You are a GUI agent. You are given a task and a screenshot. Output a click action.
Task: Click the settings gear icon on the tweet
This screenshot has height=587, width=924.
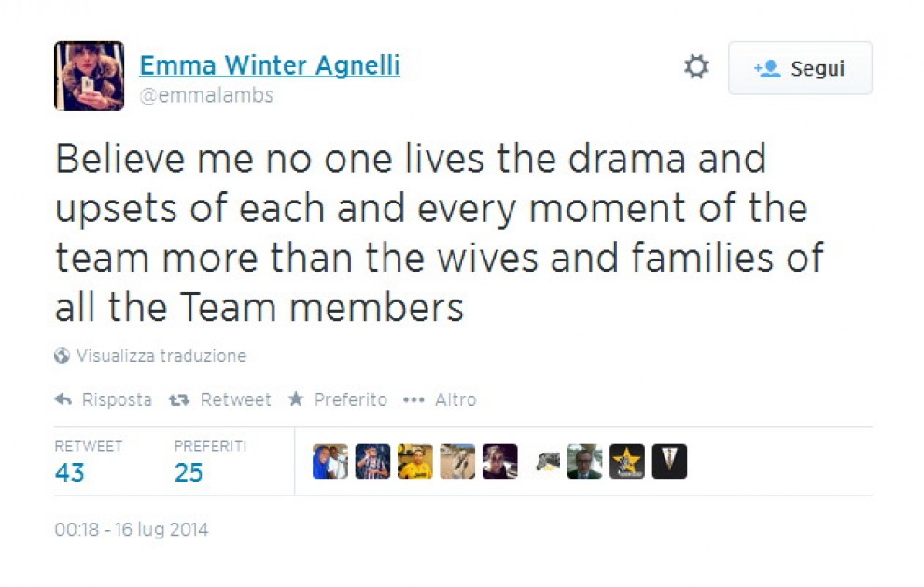tap(696, 67)
